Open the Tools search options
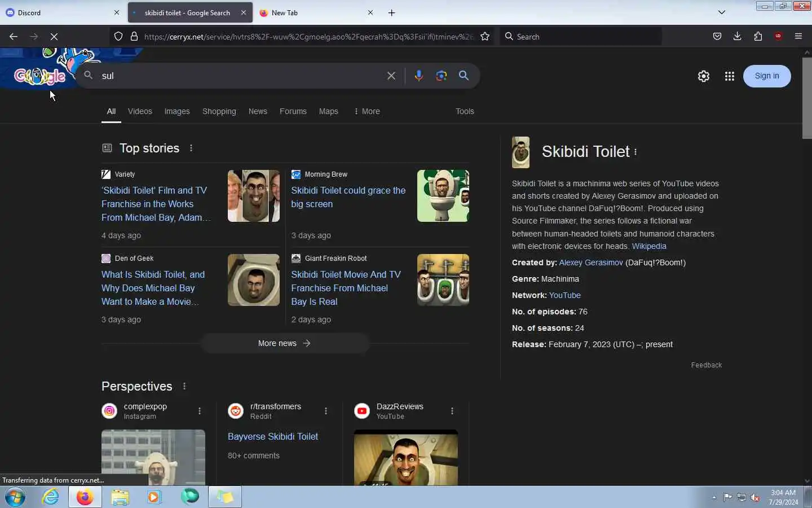This screenshot has width=812, height=508. (465, 111)
